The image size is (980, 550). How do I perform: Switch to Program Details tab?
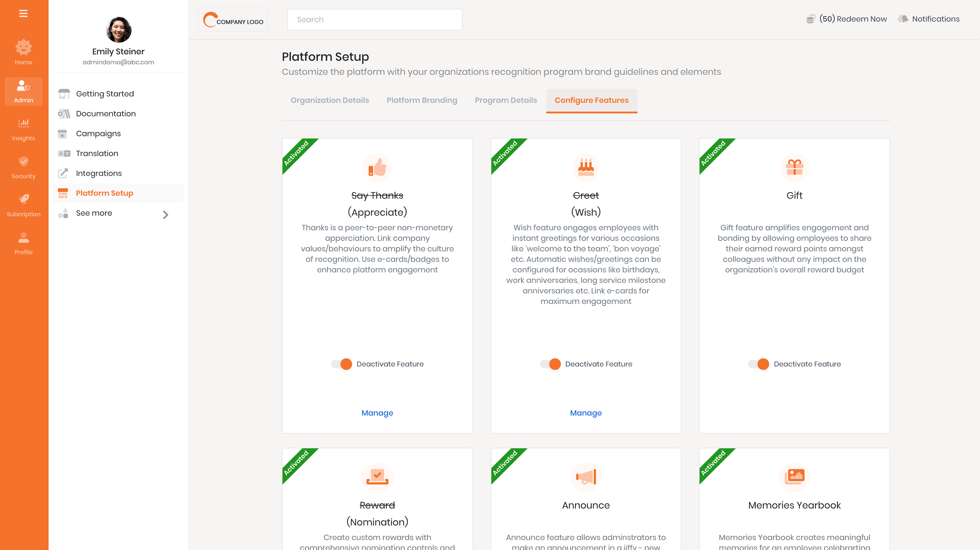pos(506,100)
